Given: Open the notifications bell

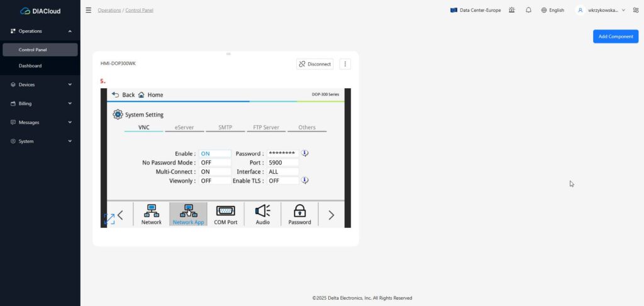Looking at the screenshot, I should coord(528,10).
